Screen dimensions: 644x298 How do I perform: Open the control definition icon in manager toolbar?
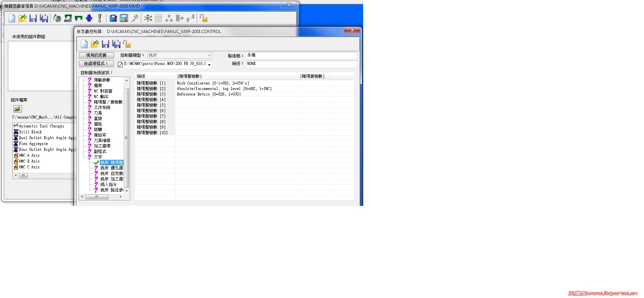tap(124, 18)
